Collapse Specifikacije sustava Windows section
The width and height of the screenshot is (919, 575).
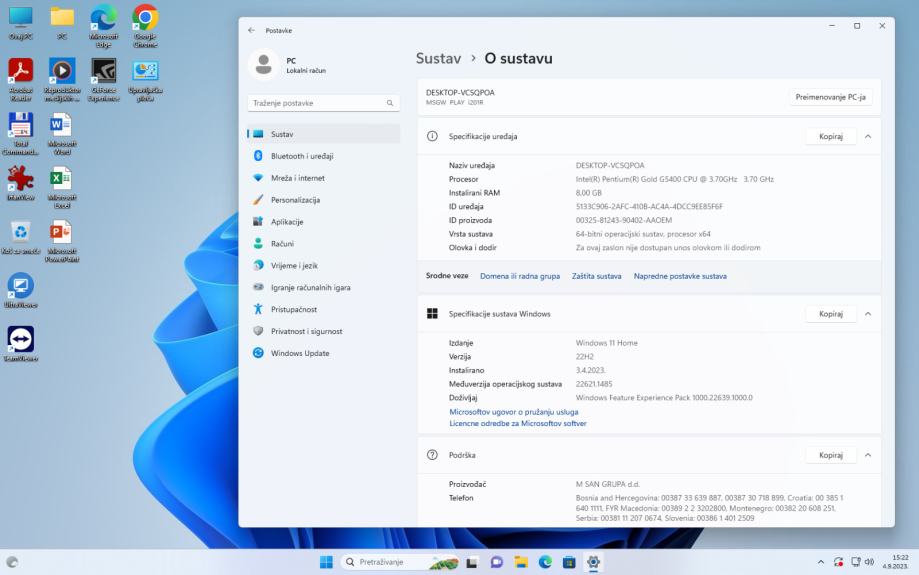click(x=867, y=314)
